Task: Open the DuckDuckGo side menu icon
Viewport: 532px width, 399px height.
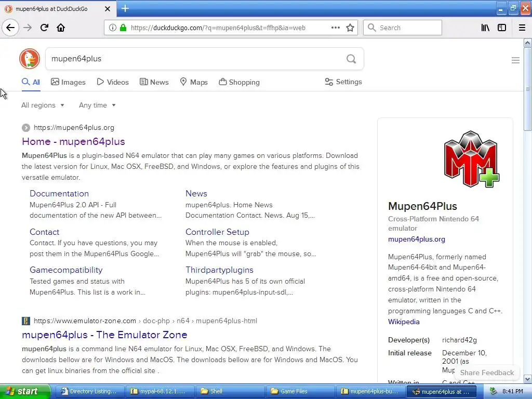Action: click(515, 60)
